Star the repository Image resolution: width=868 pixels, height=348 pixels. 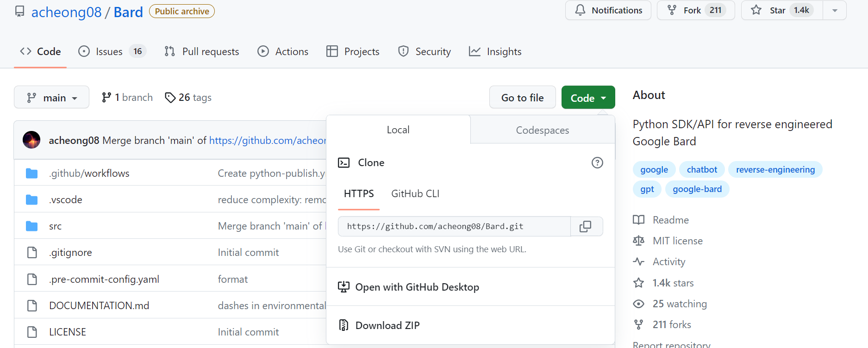[x=782, y=10]
